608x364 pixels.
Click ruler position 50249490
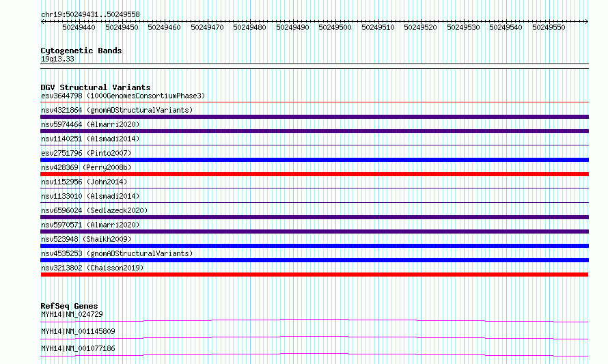coord(292,27)
